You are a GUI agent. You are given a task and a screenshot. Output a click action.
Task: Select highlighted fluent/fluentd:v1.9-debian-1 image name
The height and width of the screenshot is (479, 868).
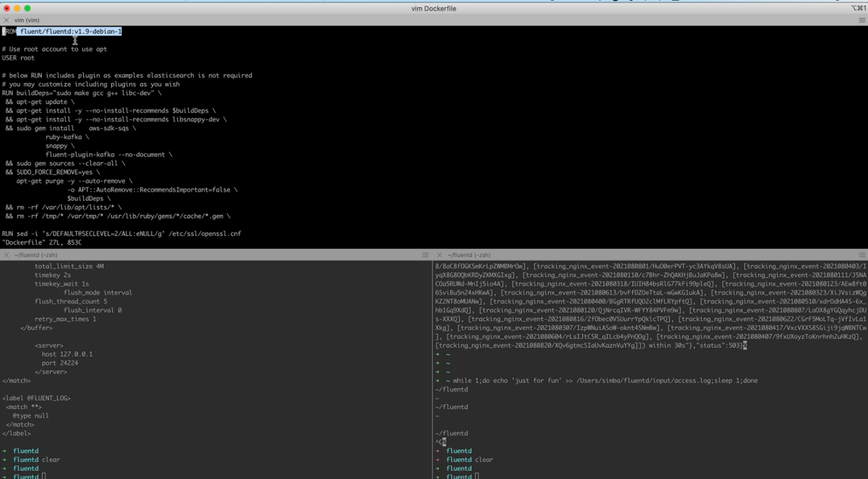point(71,31)
